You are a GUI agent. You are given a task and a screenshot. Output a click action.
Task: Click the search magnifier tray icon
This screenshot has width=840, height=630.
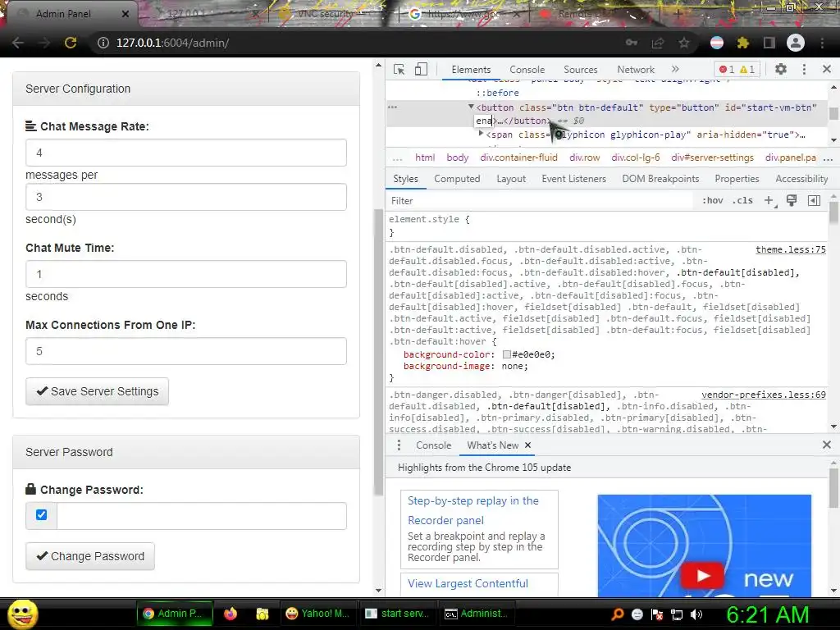pos(617,614)
